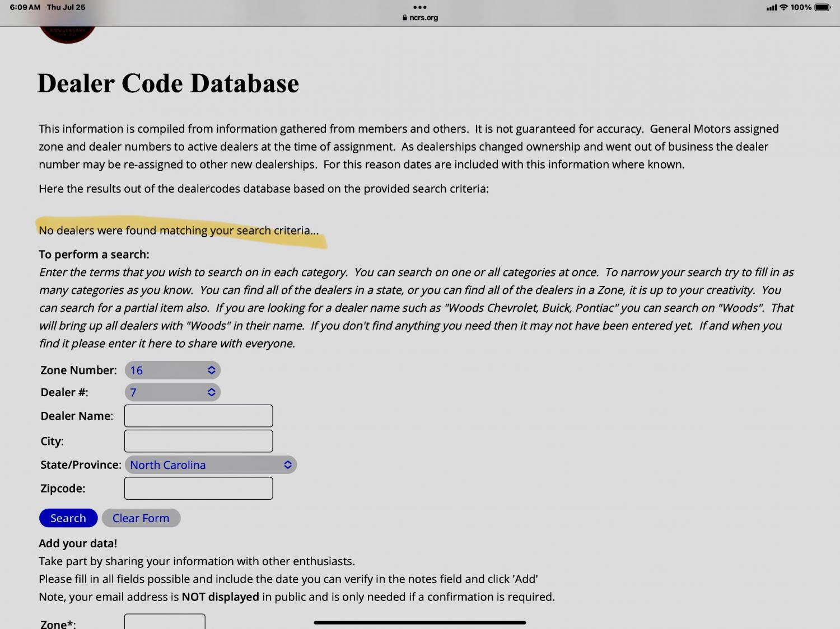Click the 'Dealer Name:' label
Image resolution: width=840 pixels, height=629 pixels.
[77, 416]
